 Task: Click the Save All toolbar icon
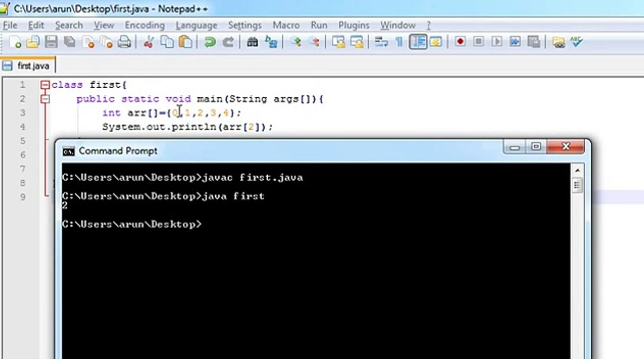coord(69,42)
